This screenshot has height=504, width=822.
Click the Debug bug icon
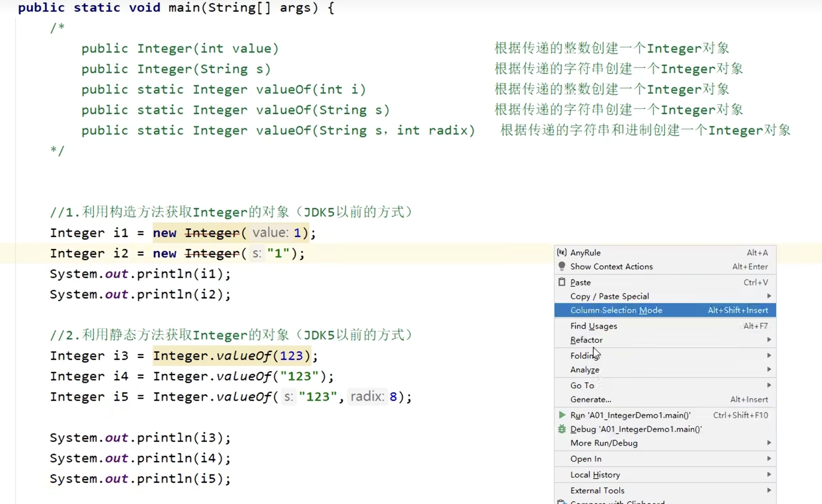pos(562,429)
